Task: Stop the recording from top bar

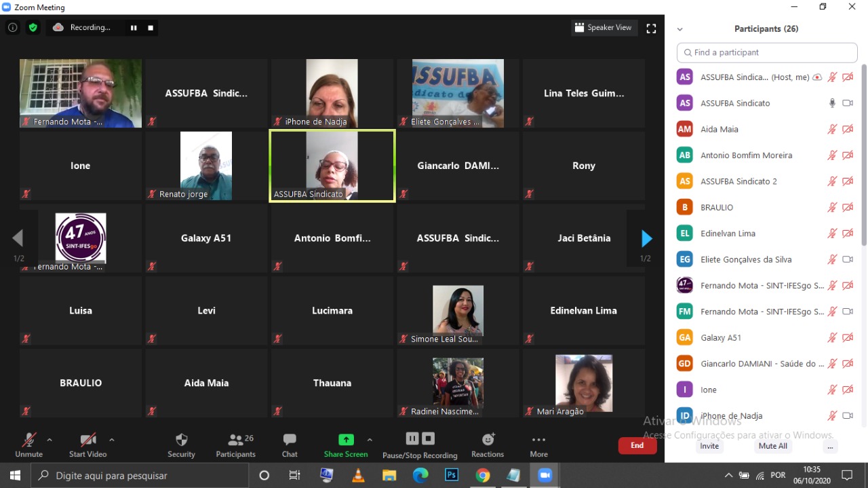Action: (x=151, y=28)
